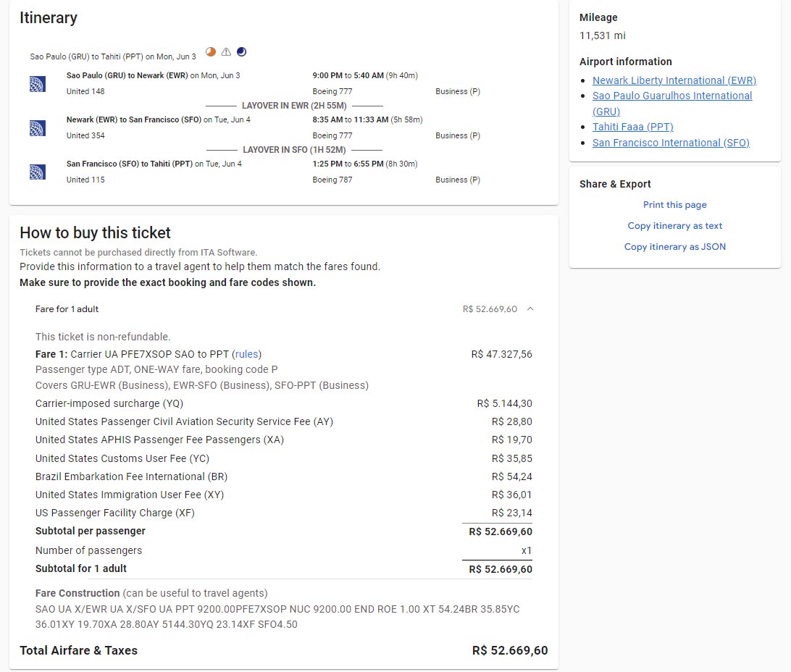
Task: Click the R$ 47.327,56 fare amount
Action: [501, 354]
